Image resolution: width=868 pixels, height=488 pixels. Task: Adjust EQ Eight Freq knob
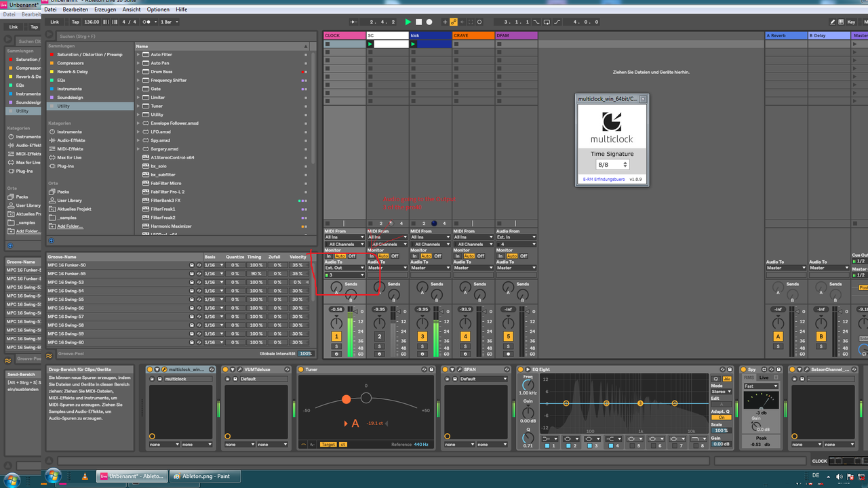coord(528,385)
